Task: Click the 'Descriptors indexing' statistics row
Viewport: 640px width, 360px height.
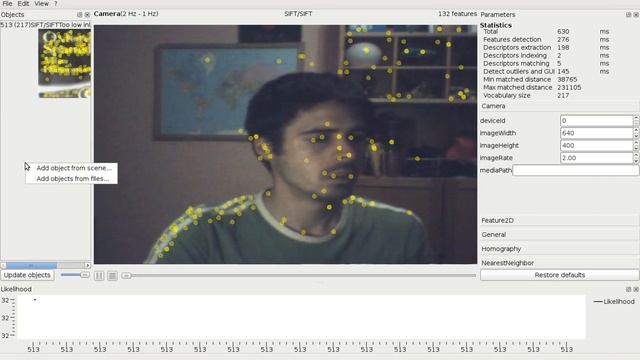Action: pos(546,56)
